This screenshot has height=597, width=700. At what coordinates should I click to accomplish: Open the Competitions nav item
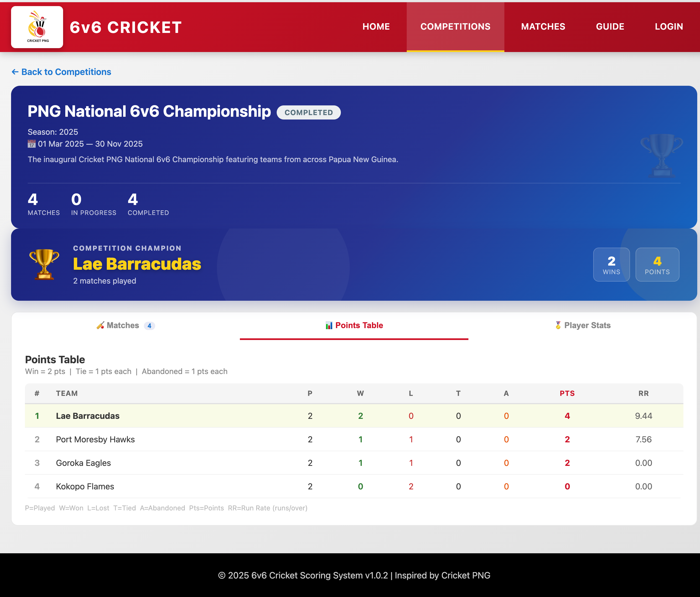pos(455,27)
